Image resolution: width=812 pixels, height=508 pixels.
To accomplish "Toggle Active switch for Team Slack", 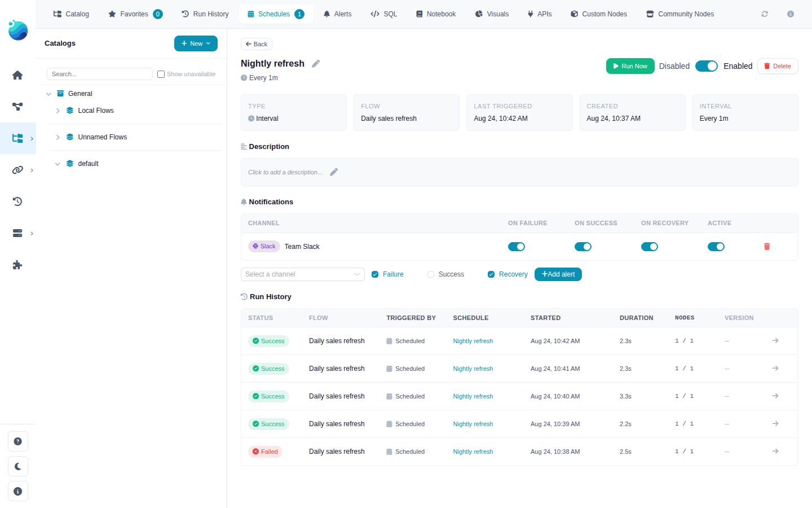I will [x=716, y=247].
